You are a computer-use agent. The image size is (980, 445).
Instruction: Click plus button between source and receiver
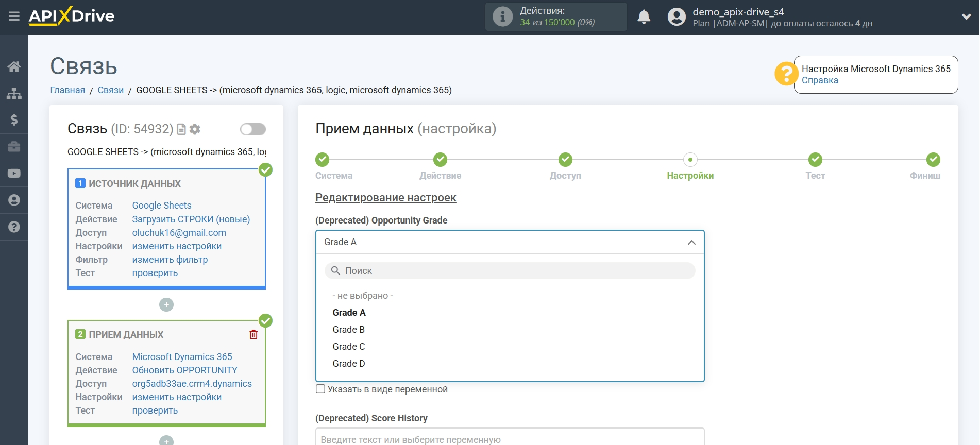(x=166, y=305)
